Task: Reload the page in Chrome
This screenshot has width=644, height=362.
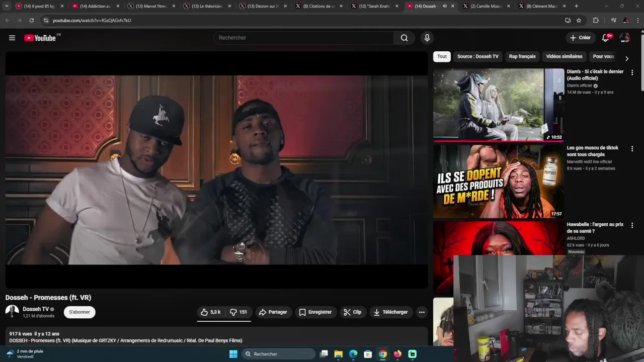Action: (31, 20)
